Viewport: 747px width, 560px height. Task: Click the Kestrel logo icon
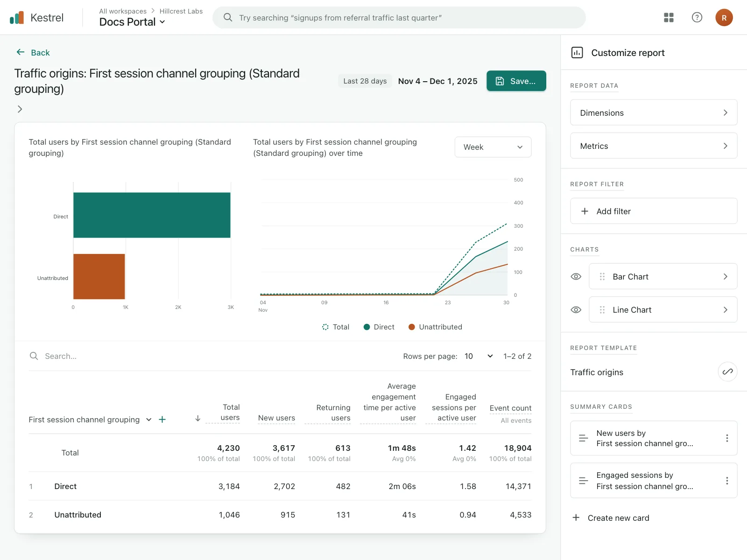click(x=17, y=18)
